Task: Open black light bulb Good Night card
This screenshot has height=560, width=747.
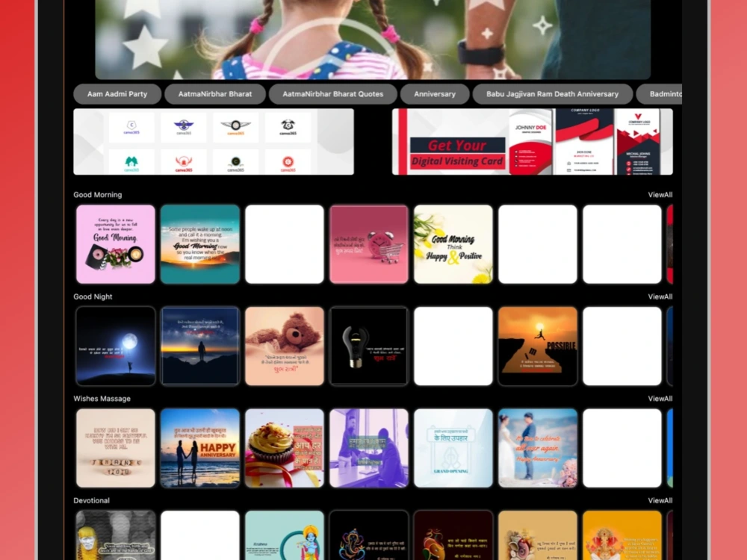Action: 369,346
